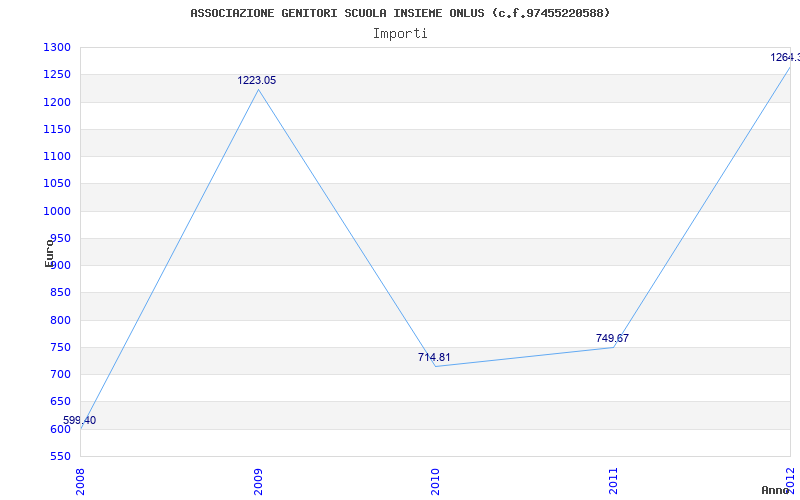Click the 650 y-axis value
The height and width of the screenshot is (500, 800).
click(x=60, y=401)
